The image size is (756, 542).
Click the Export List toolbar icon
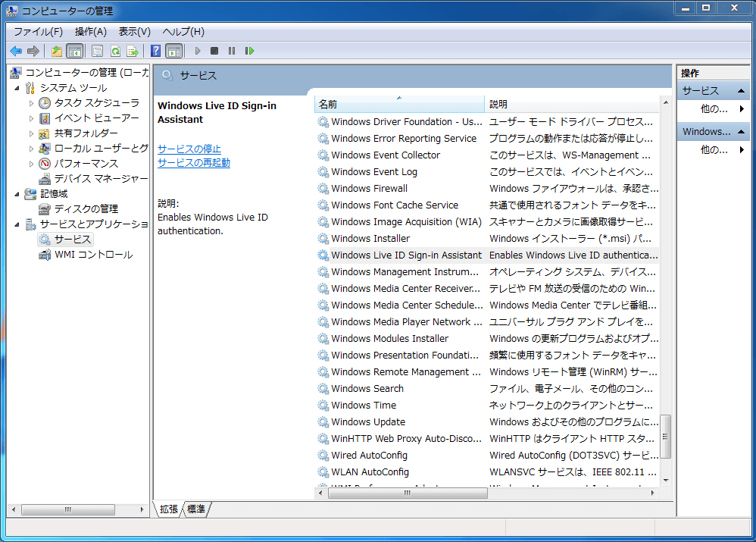tap(132, 51)
